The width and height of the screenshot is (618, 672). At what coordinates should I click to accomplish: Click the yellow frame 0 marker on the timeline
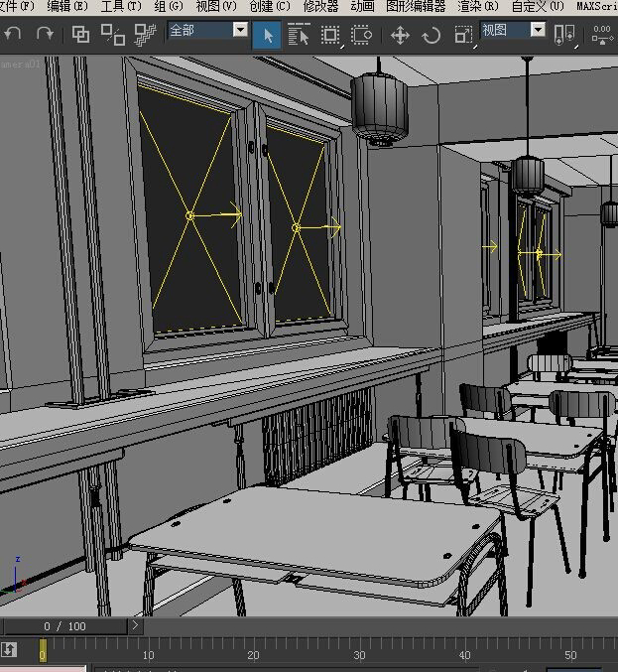coord(43,650)
